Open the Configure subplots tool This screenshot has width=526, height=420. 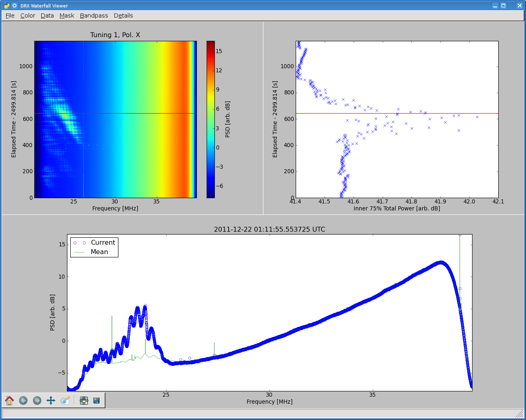click(x=84, y=400)
